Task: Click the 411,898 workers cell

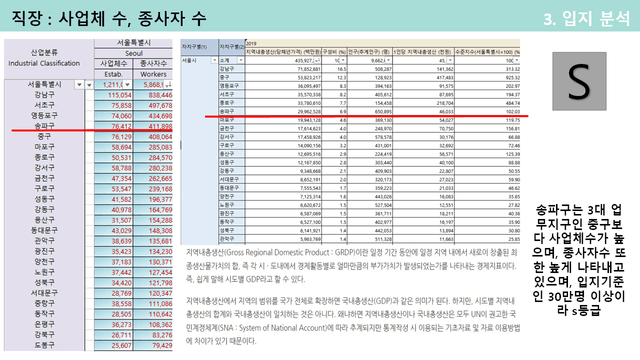Action: coord(153,127)
